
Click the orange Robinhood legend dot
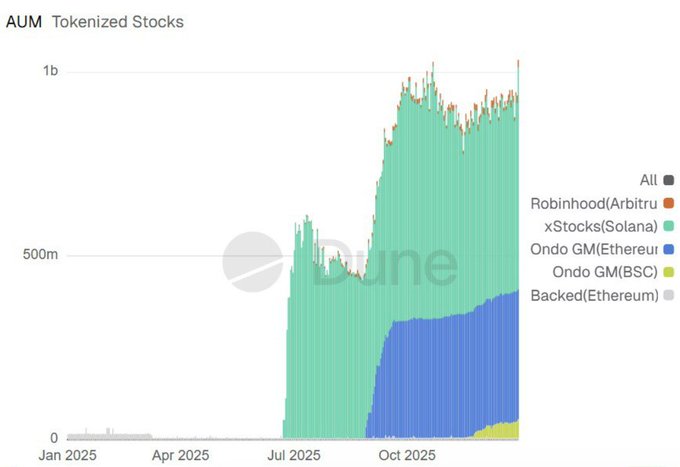click(668, 204)
